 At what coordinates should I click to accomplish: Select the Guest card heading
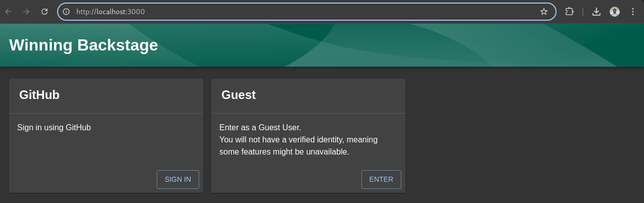[x=239, y=95]
